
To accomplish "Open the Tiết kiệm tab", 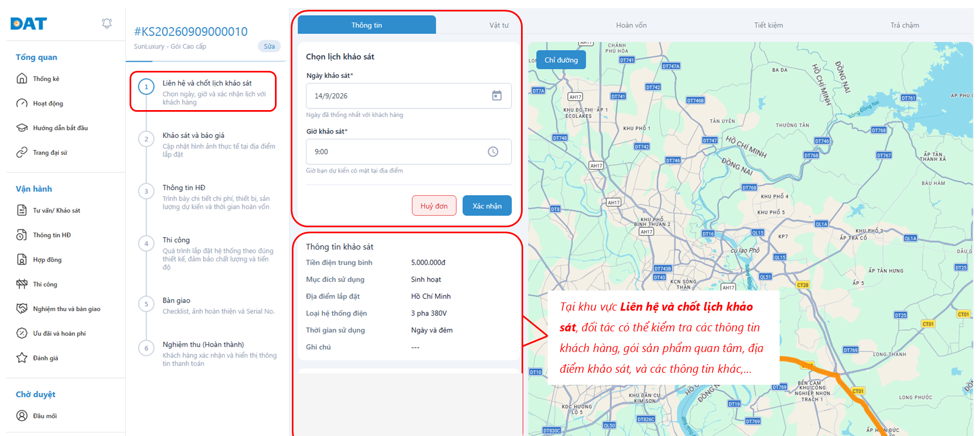I will 768,25.
